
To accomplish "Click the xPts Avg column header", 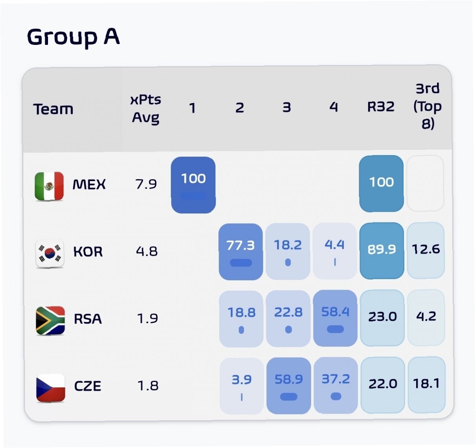I will pos(146,108).
